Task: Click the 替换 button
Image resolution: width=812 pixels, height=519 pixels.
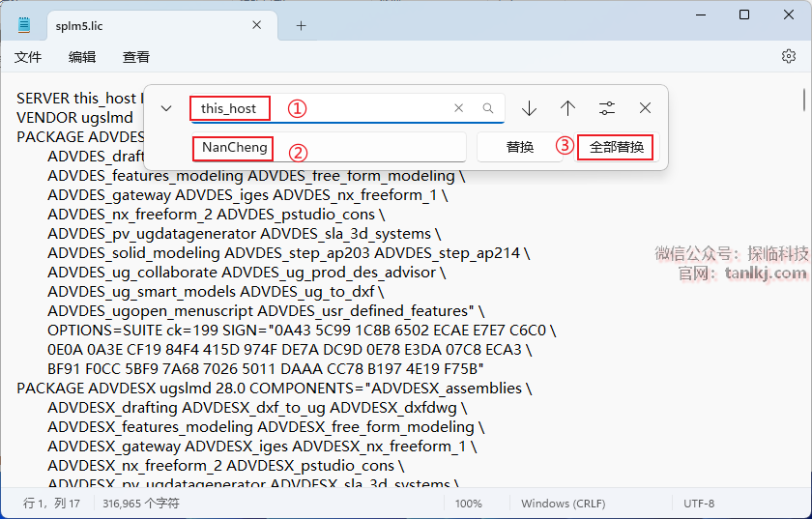Action: [520, 147]
